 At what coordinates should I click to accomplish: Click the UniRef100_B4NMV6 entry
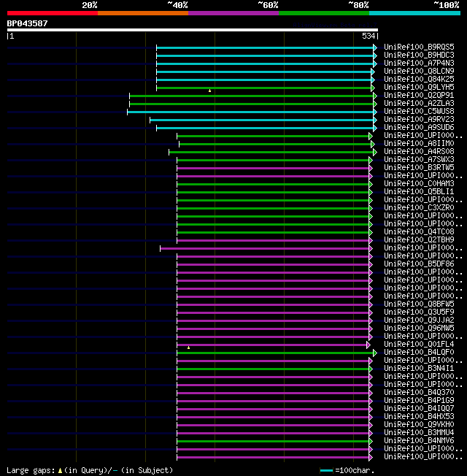tap(419, 440)
